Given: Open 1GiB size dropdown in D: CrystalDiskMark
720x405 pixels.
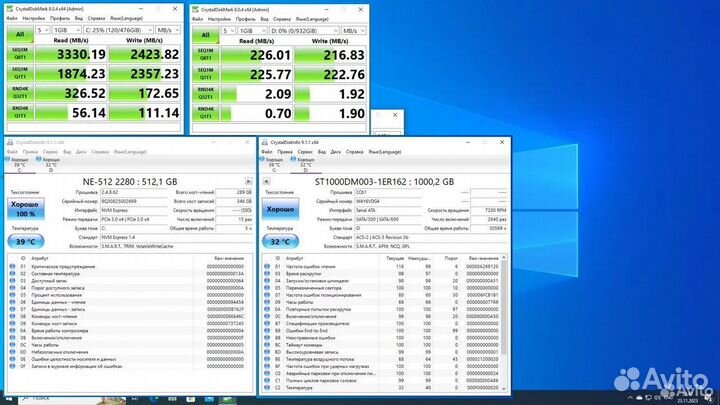Looking at the screenshot, I should [x=252, y=31].
